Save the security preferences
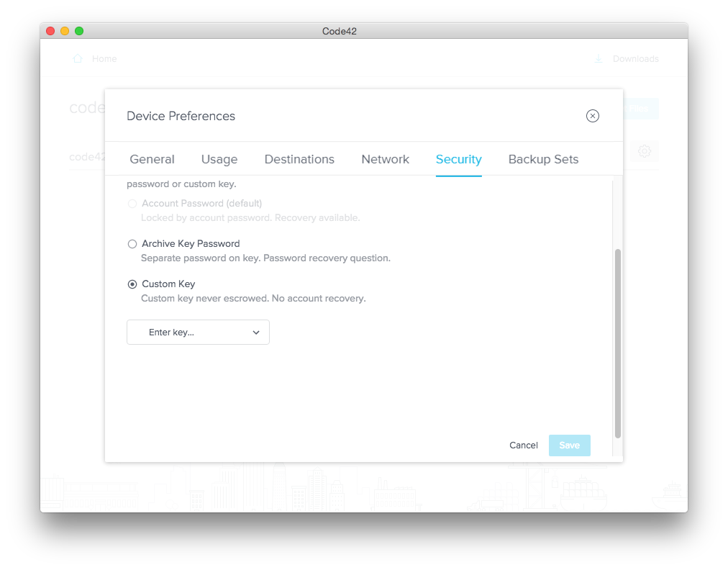This screenshot has width=728, height=570. point(569,445)
